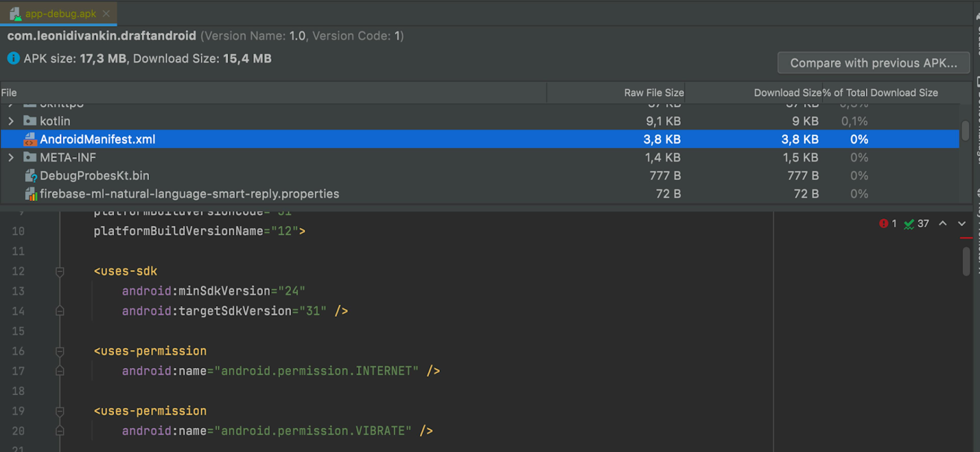Click the blue info icon beside APK size

(13, 58)
